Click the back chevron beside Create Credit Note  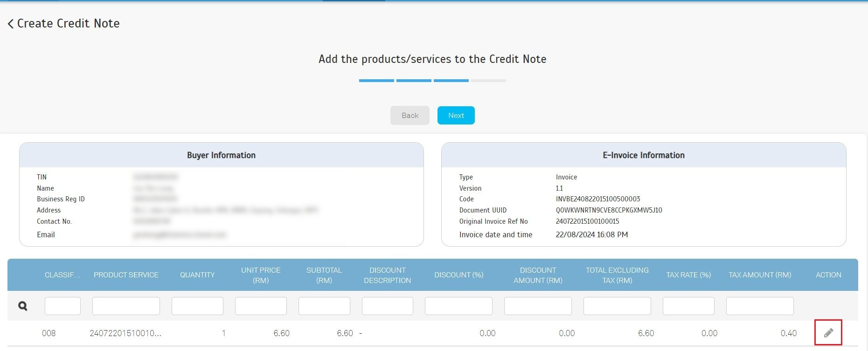(x=11, y=24)
